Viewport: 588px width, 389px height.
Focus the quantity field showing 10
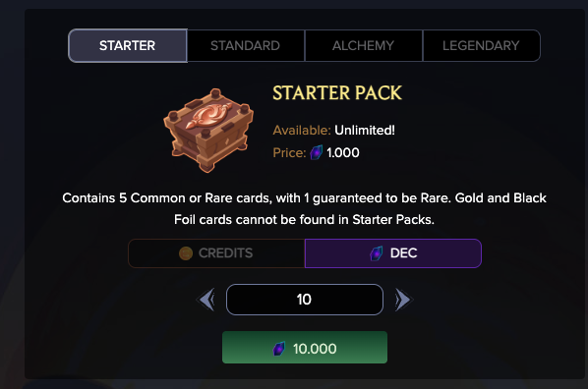[305, 300]
